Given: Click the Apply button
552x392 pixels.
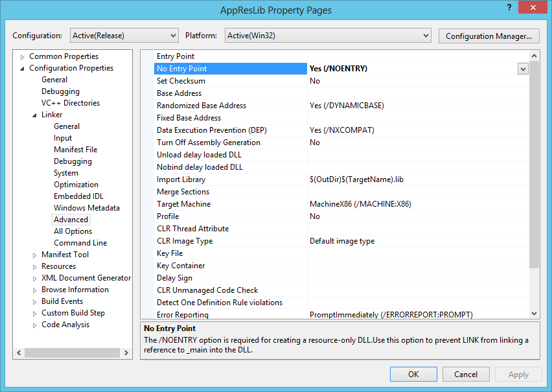Looking at the screenshot, I should point(518,374).
